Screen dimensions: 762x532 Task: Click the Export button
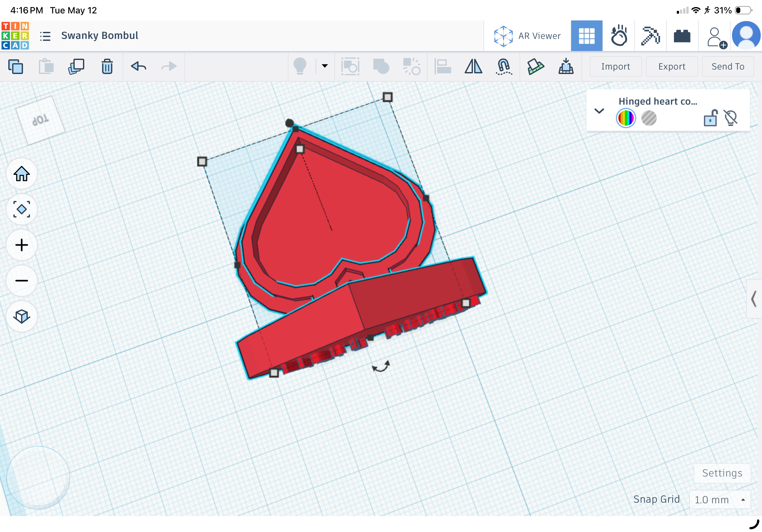(x=672, y=66)
